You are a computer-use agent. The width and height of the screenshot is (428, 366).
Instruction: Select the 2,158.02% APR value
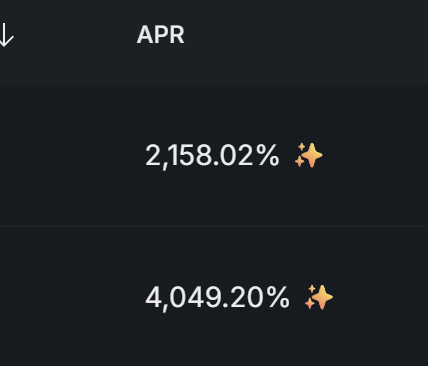(x=212, y=156)
